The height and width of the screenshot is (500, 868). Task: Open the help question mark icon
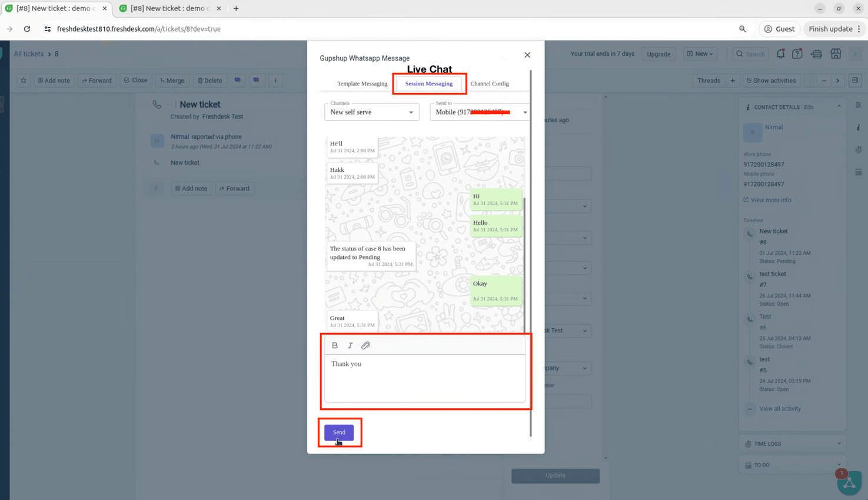[x=797, y=54]
